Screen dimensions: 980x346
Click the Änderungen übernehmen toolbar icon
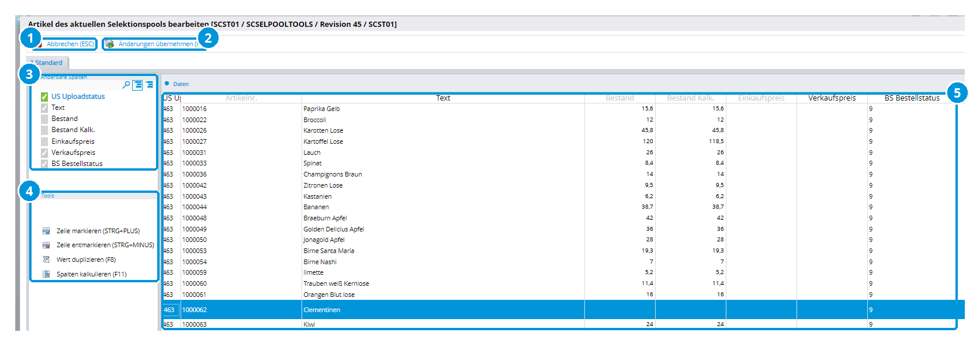pos(109,44)
